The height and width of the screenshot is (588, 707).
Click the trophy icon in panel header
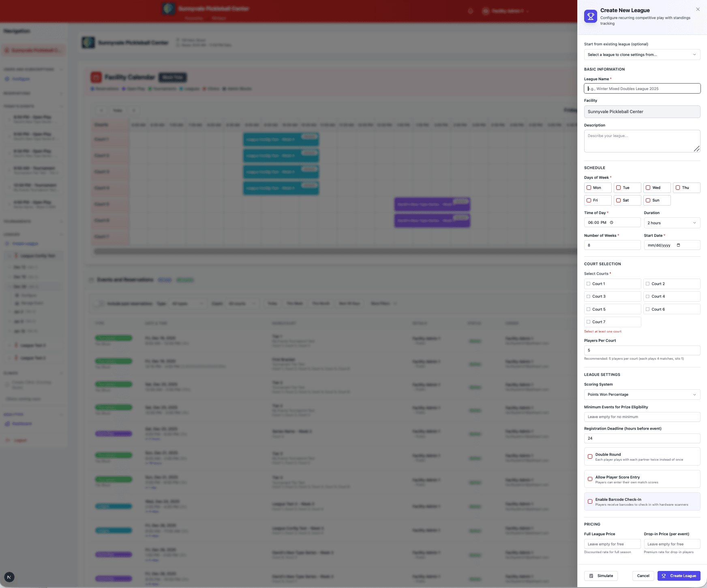click(590, 17)
